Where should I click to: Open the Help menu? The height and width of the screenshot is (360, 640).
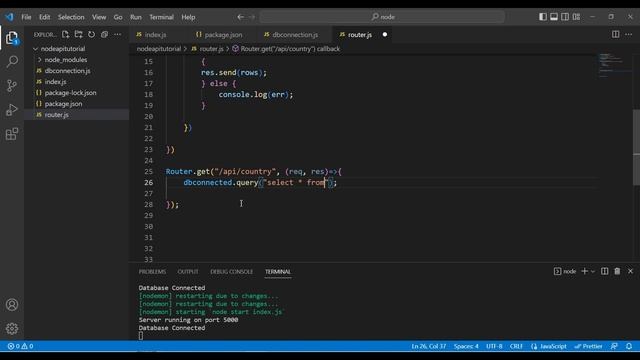(188, 17)
